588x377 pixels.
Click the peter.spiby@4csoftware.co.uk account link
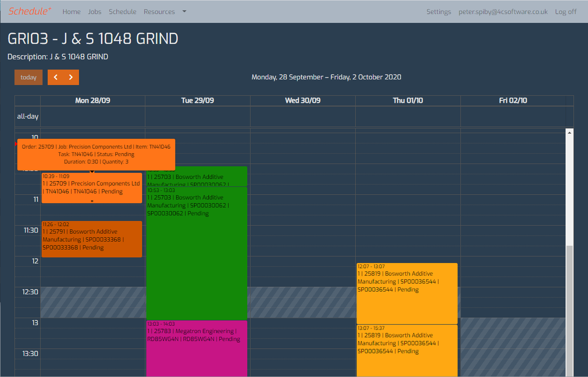[503, 12]
